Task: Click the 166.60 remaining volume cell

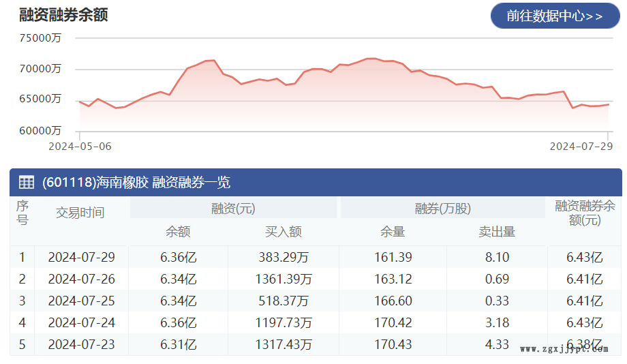Action: tap(393, 301)
